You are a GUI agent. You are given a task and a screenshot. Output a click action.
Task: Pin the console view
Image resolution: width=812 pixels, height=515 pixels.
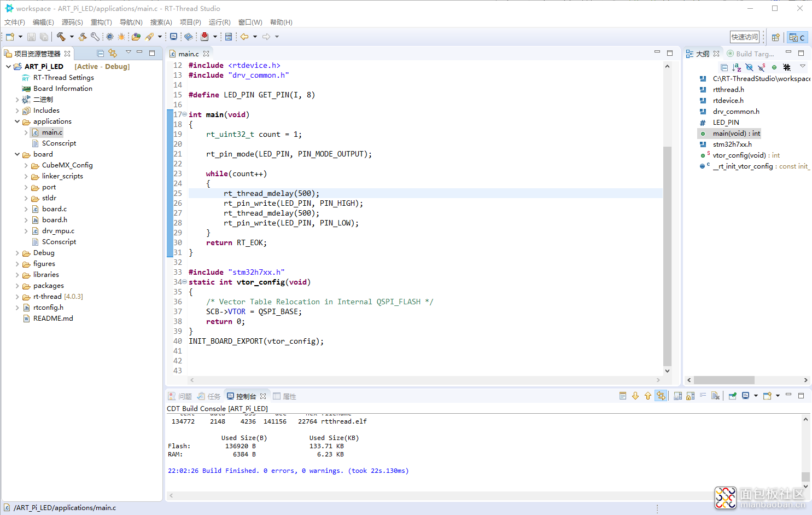click(733, 396)
